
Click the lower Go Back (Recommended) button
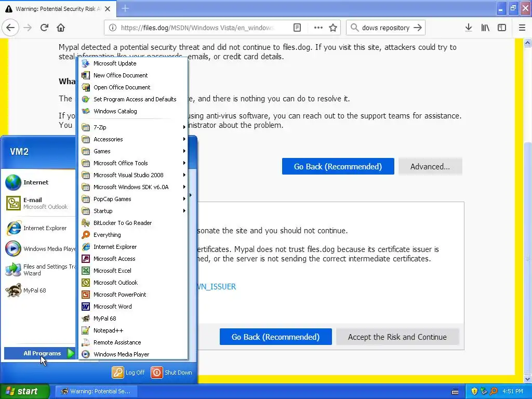click(x=275, y=337)
